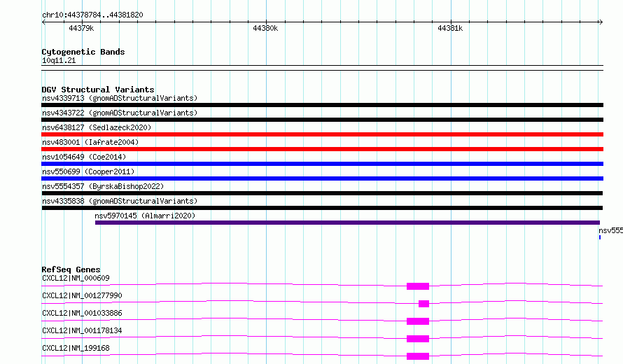Click the blue bar of nsv550699
The height and width of the screenshot is (364, 623).
[322, 178]
